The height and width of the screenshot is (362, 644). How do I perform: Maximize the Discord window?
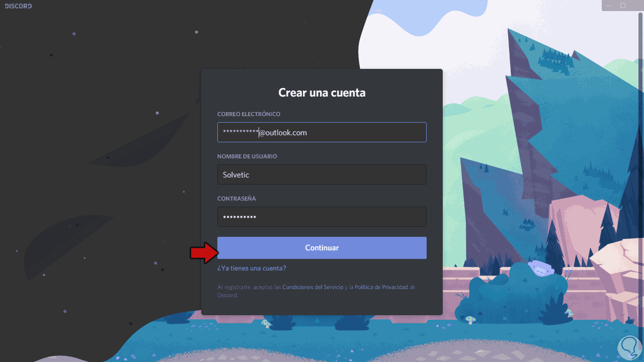click(623, 6)
